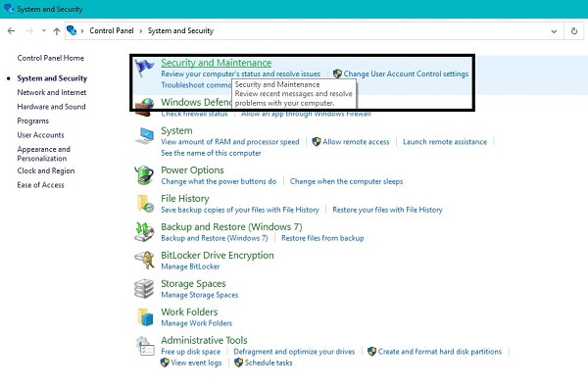Save backup copies with File History
This screenshot has height=388, width=588.
pos(240,210)
